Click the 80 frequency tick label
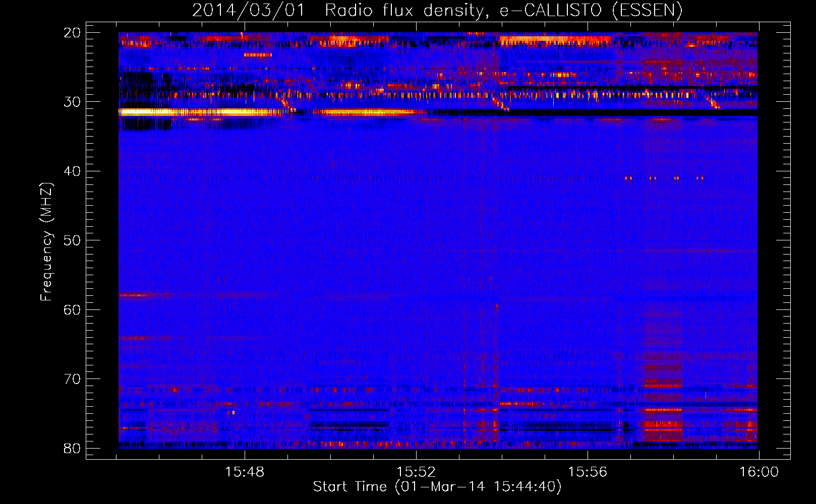 (x=72, y=448)
